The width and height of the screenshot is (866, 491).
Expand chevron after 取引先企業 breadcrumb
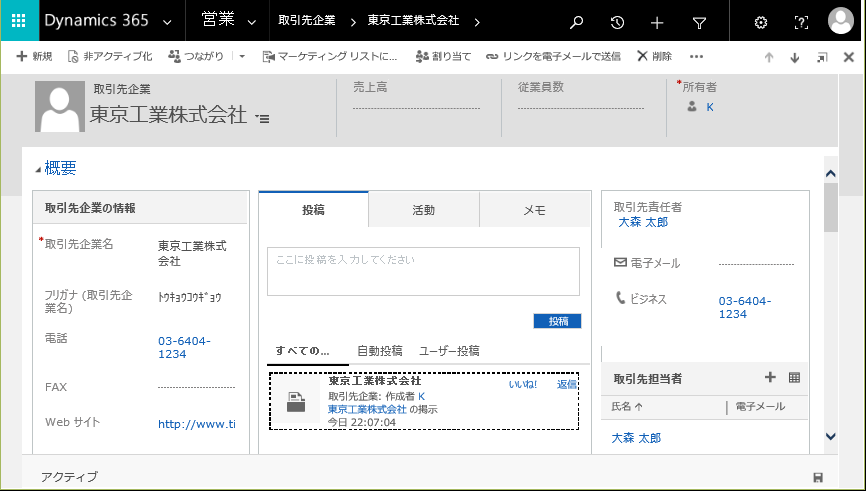[x=353, y=23]
